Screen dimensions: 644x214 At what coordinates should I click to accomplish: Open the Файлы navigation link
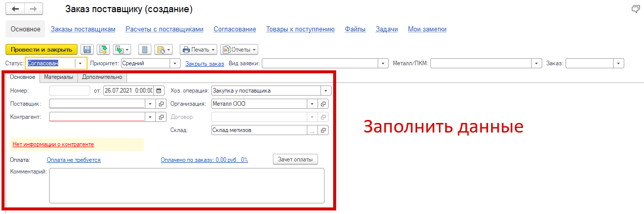tap(355, 29)
